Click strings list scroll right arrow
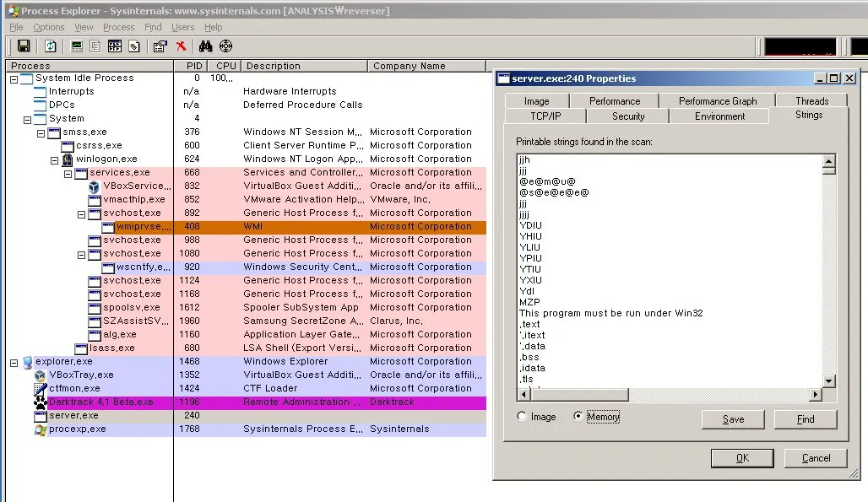 pos(815,394)
